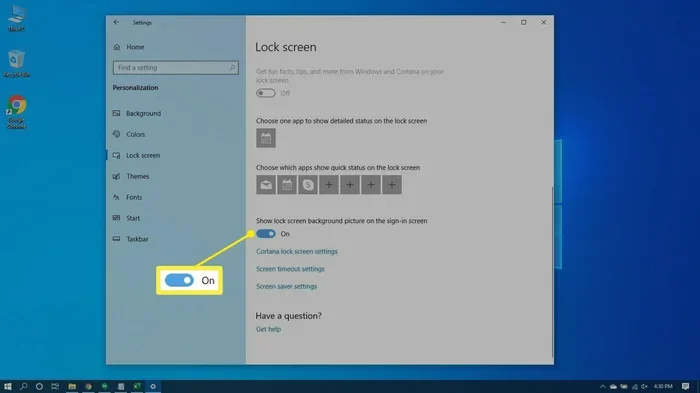Open Cortana lock screen settings link
Viewport: 700px width, 393px height.
(297, 251)
